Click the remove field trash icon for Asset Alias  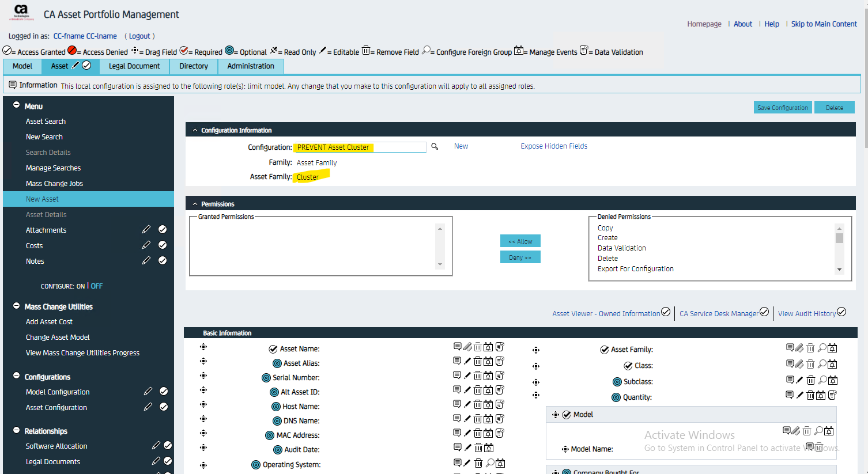click(478, 361)
